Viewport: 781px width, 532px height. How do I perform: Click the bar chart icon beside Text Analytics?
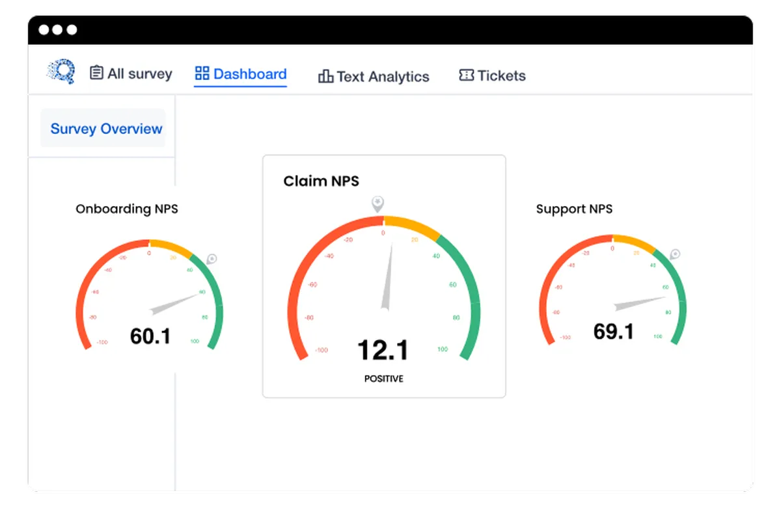pos(325,77)
